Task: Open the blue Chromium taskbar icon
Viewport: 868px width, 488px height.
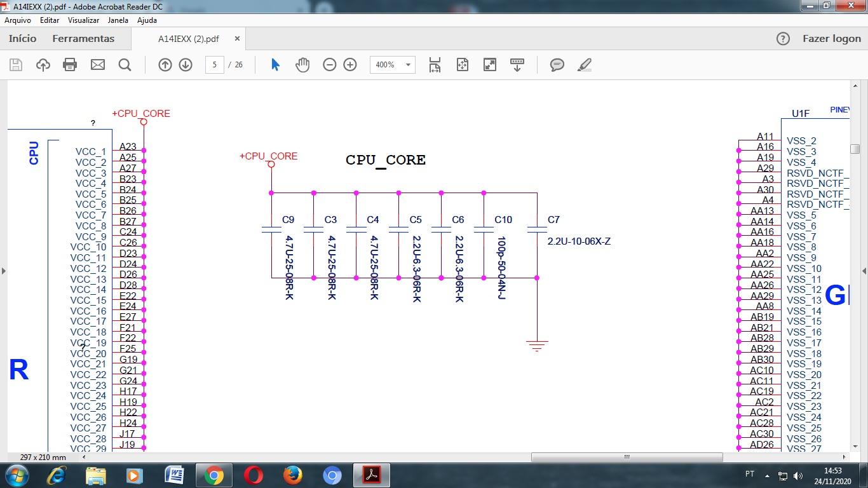Action: click(x=332, y=475)
